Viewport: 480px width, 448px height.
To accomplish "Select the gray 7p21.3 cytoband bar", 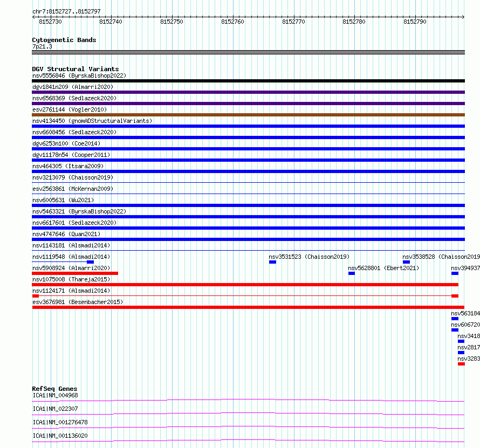I will tap(248, 52).
